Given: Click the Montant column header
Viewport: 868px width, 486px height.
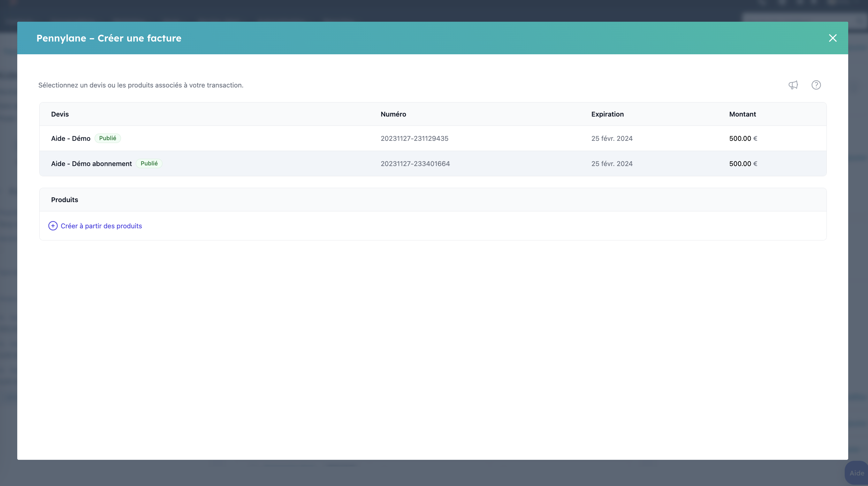Looking at the screenshot, I should tap(742, 114).
